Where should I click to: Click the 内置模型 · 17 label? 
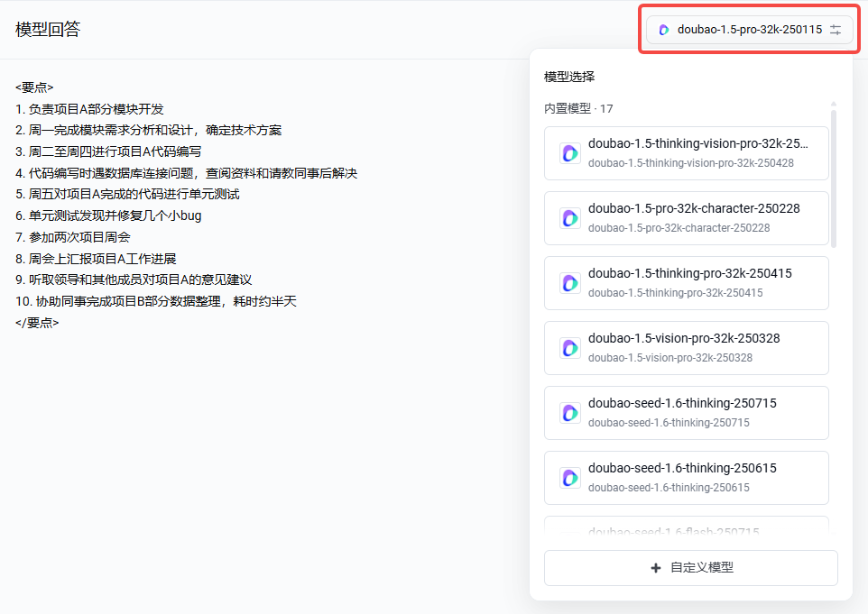[578, 108]
